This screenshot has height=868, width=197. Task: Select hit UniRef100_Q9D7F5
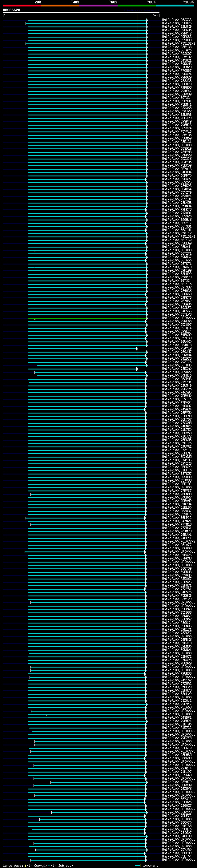pyautogui.click(x=177, y=738)
